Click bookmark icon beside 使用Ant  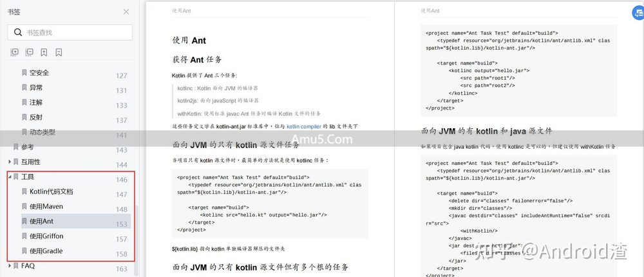point(24,221)
